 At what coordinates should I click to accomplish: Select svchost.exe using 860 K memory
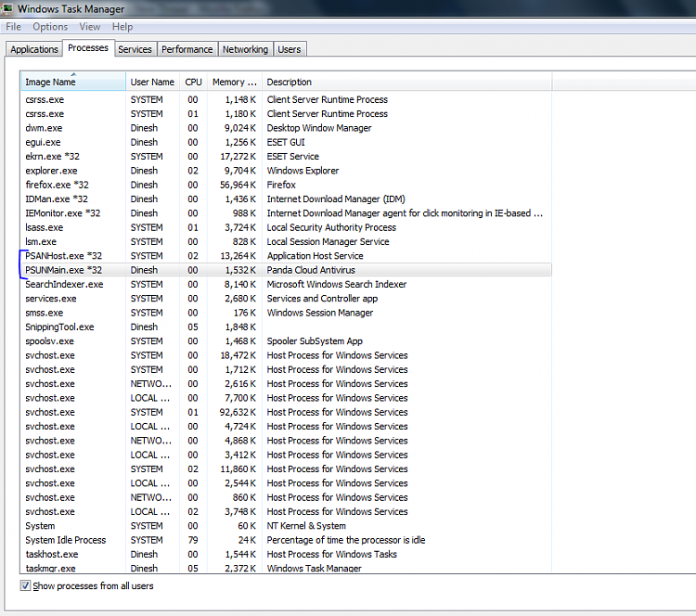(287, 497)
